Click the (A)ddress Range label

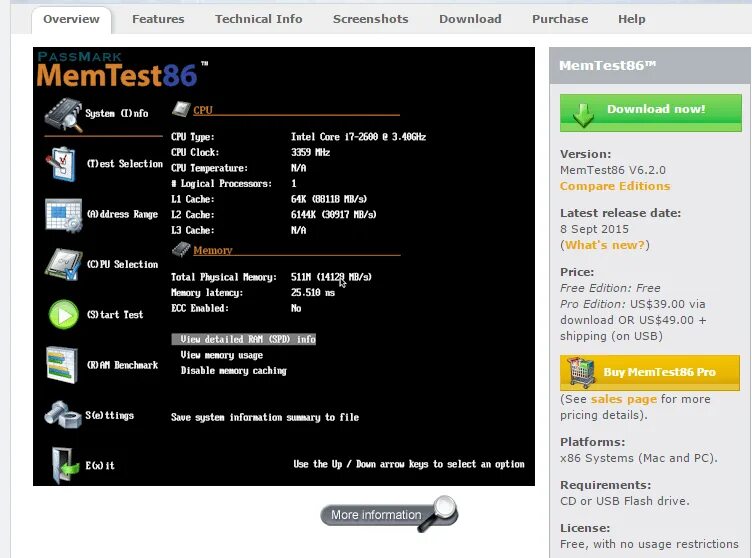tap(122, 214)
